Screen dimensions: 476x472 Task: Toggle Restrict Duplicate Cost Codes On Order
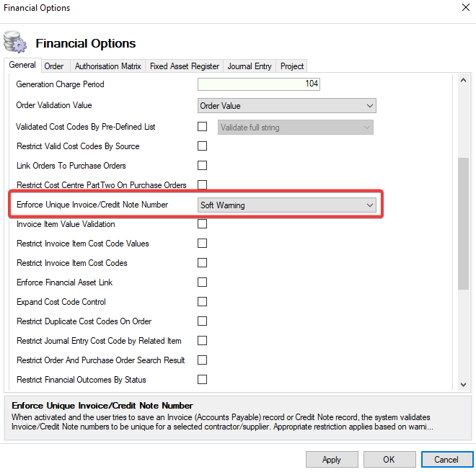(203, 321)
